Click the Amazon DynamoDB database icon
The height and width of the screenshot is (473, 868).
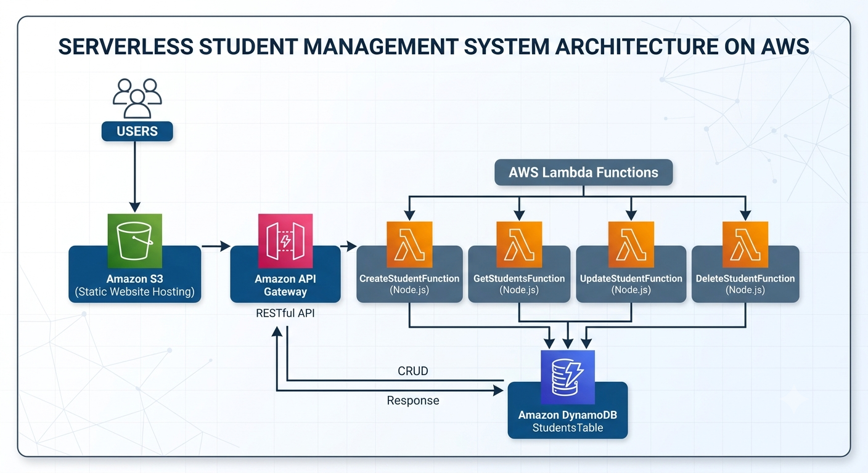pyautogui.click(x=568, y=377)
